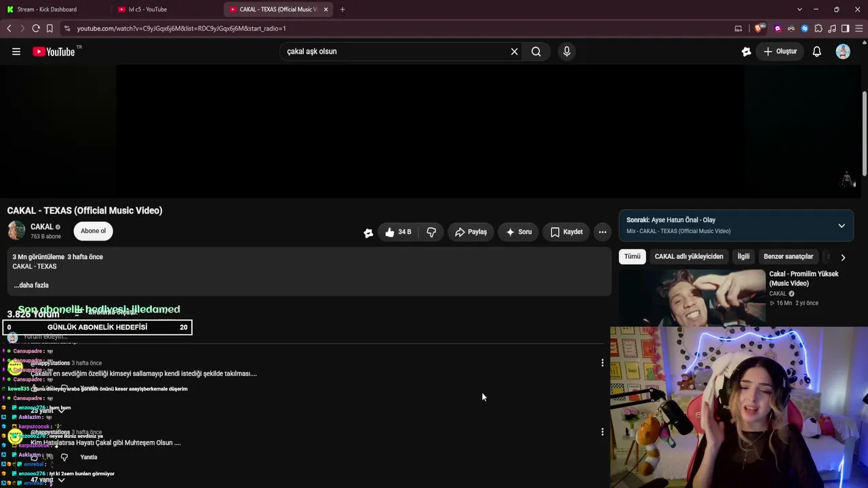Go to the YouTube home logo
The width and height of the screenshot is (868, 488).
[54, 52]
